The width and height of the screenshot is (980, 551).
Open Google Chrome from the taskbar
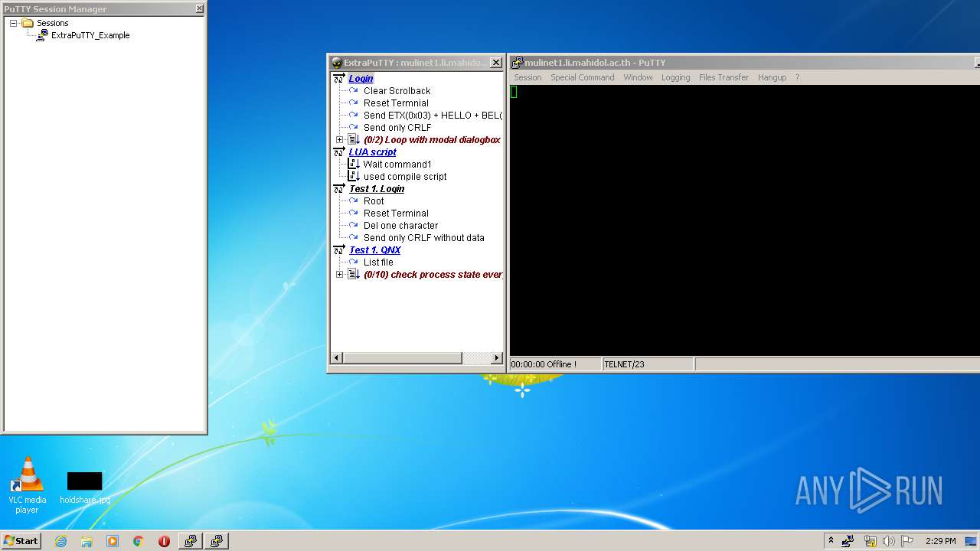(x=138, y=541)
